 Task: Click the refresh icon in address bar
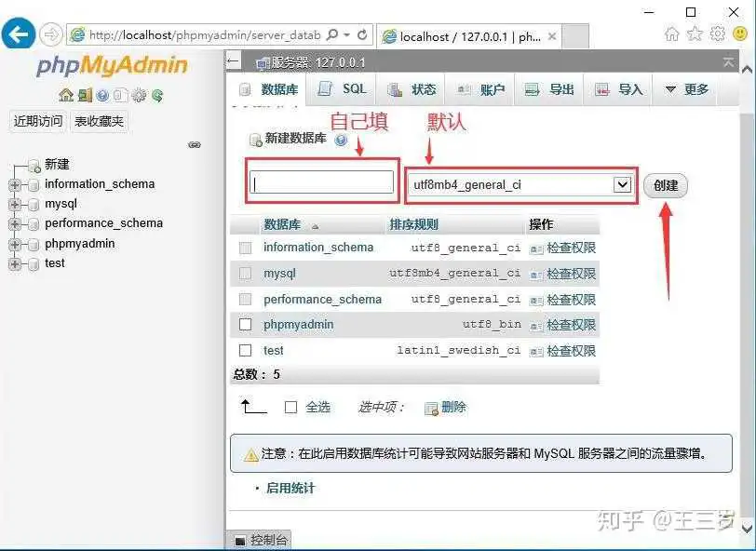(x=362, y=34)
